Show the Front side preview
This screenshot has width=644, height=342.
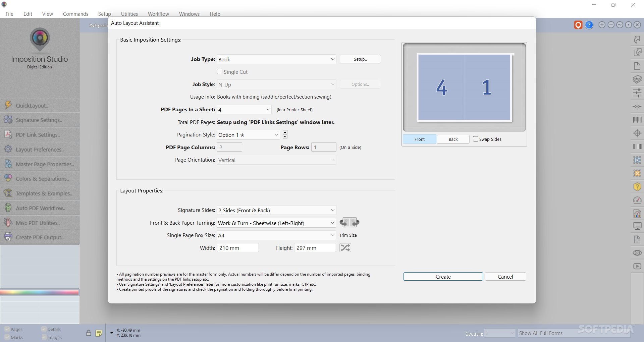point(420,139)
